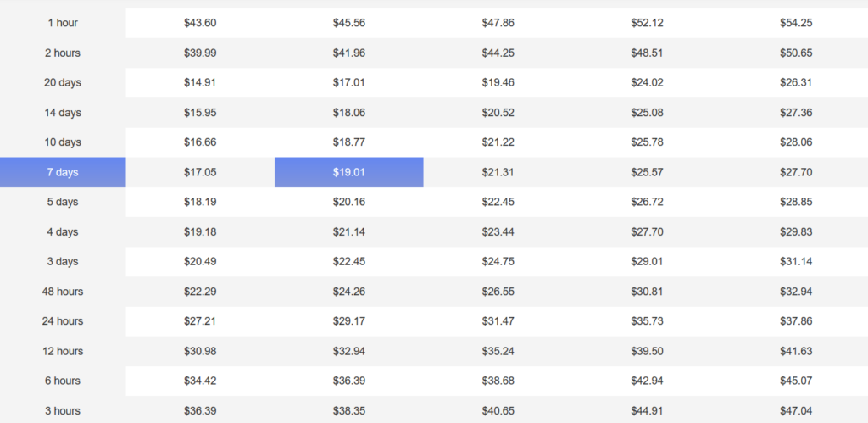
Task: Select the $25.57 price in 7 days row
Action: (647, 172)
